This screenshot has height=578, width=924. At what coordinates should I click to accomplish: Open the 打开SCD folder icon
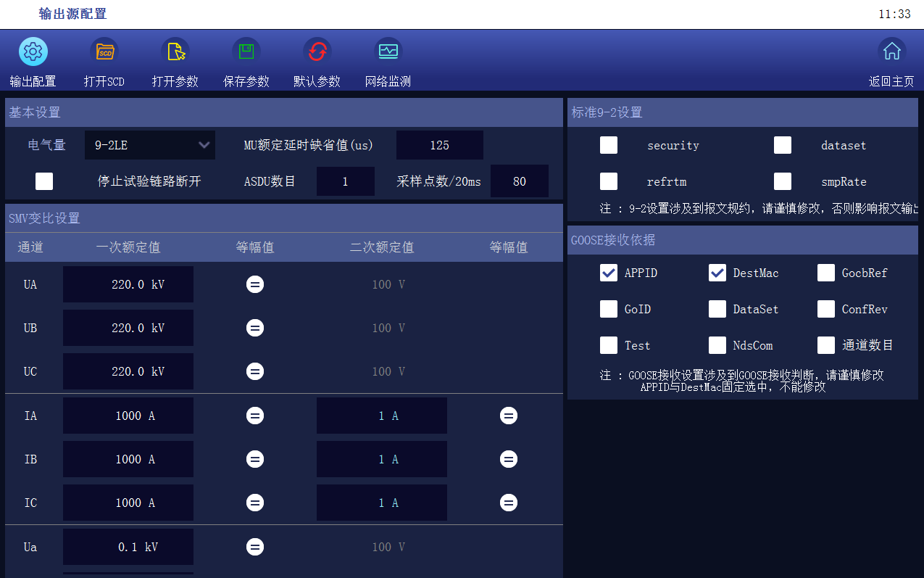point(104,51)
